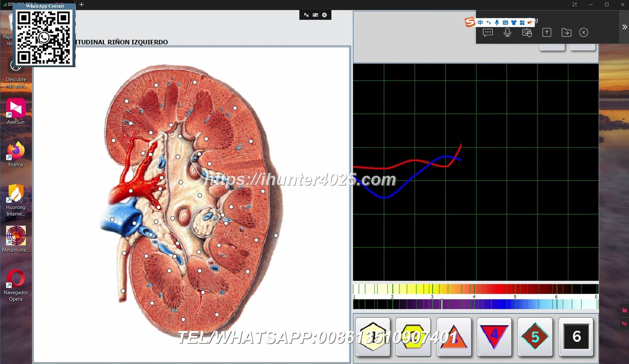
Task: Toggle Sogou Chinese input mode
Action: click(480, 23)
